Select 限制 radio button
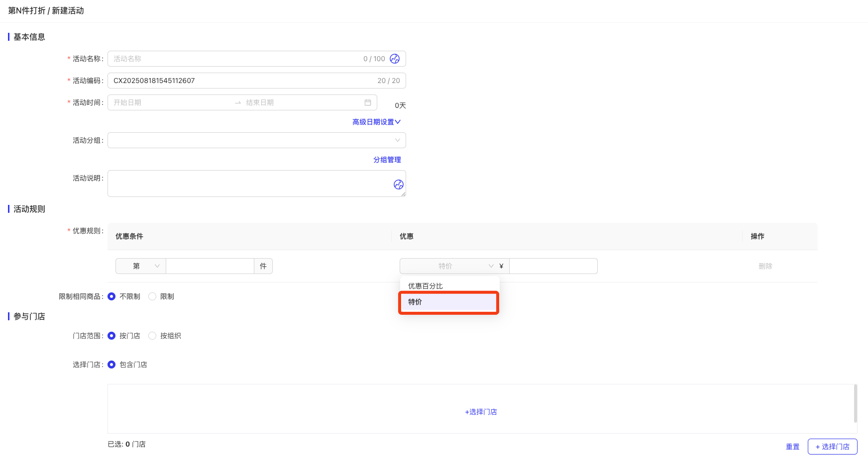Screen dimensions: 868x459 [x=153, y=296]
